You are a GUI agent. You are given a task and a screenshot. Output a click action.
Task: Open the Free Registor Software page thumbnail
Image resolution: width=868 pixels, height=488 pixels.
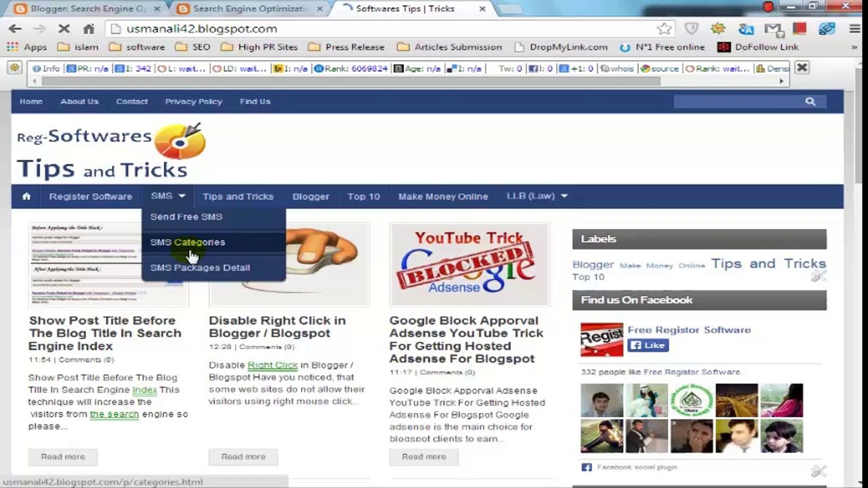coord(602,340)
